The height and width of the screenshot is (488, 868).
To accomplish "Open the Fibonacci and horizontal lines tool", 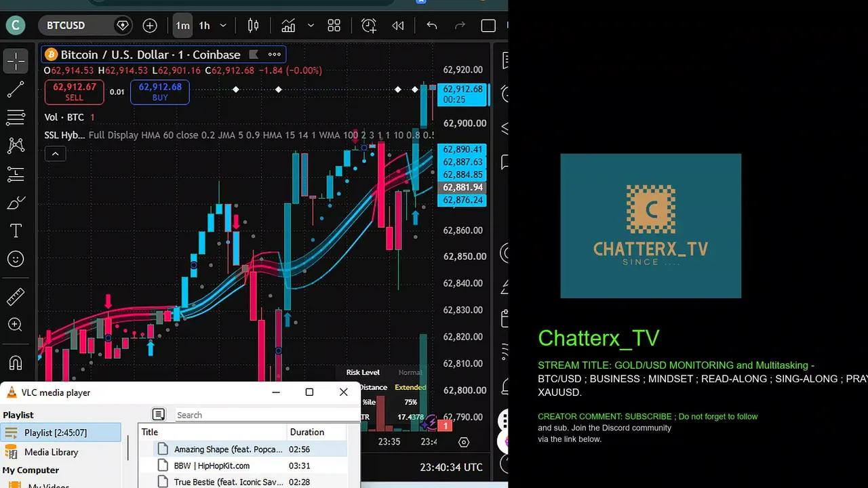I will [x=16, y=117].
